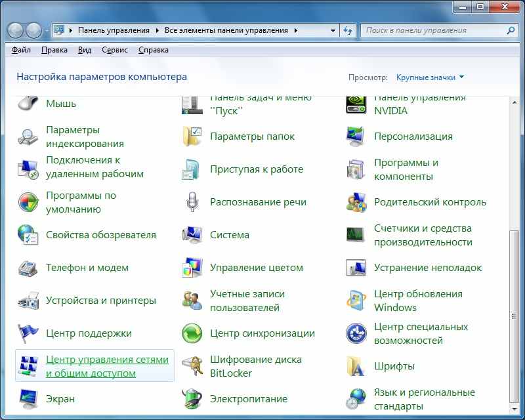Click the Параметры индексирования icon
This screenshot has height=420, width=525.
(x=28, y=136)
